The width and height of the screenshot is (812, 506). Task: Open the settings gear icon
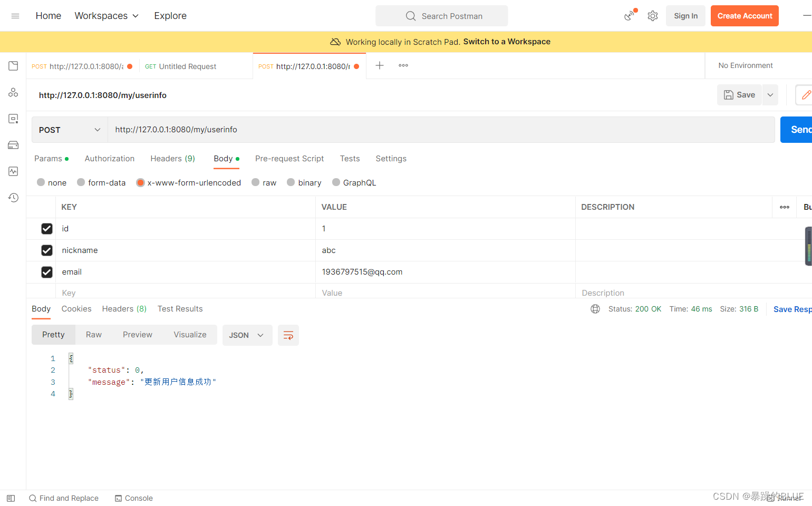click(x=653, y=16)
